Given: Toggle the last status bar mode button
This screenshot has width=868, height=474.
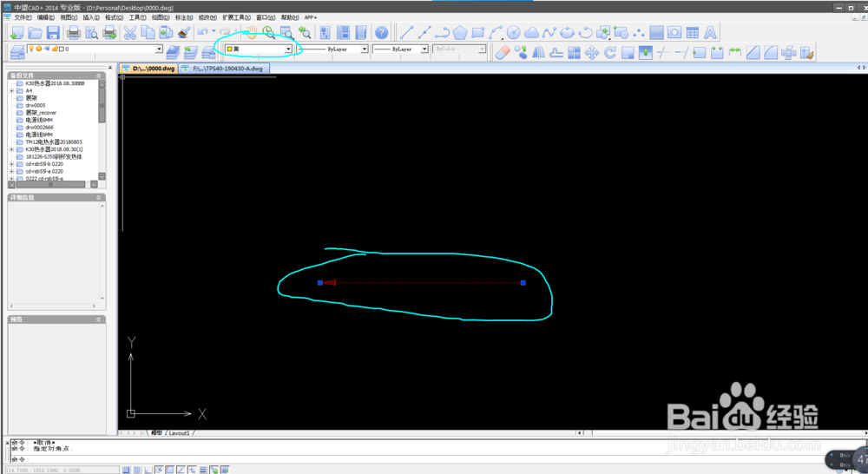Looking at the screenshot, I should pos(225,470).
